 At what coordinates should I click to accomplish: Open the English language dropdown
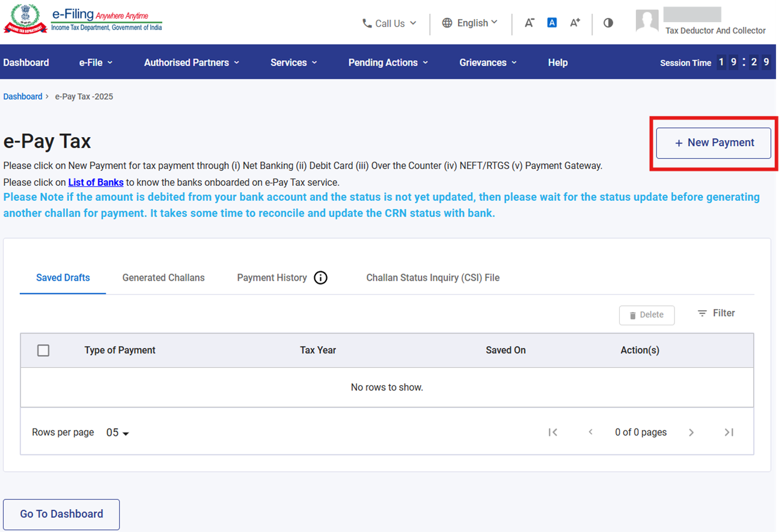470,23
